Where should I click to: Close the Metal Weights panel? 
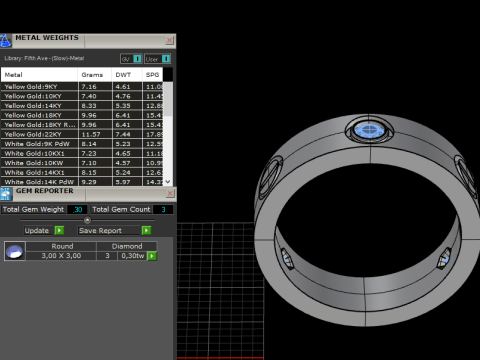(x=169, y=40)
